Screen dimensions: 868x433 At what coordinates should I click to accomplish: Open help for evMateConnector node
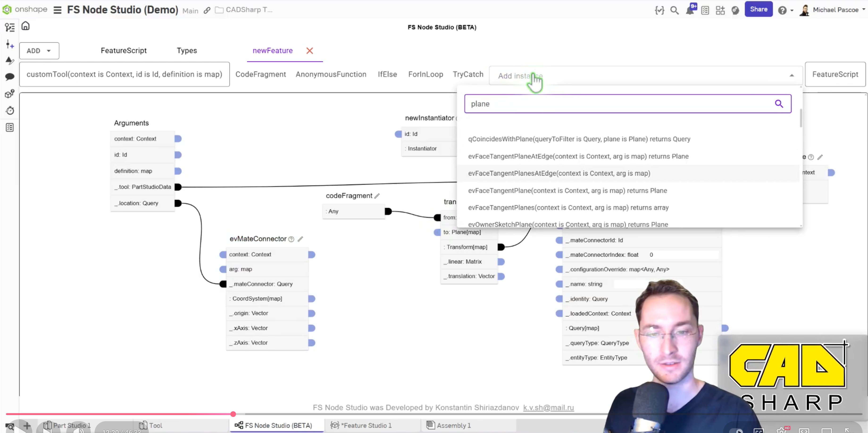click(291, 239)
